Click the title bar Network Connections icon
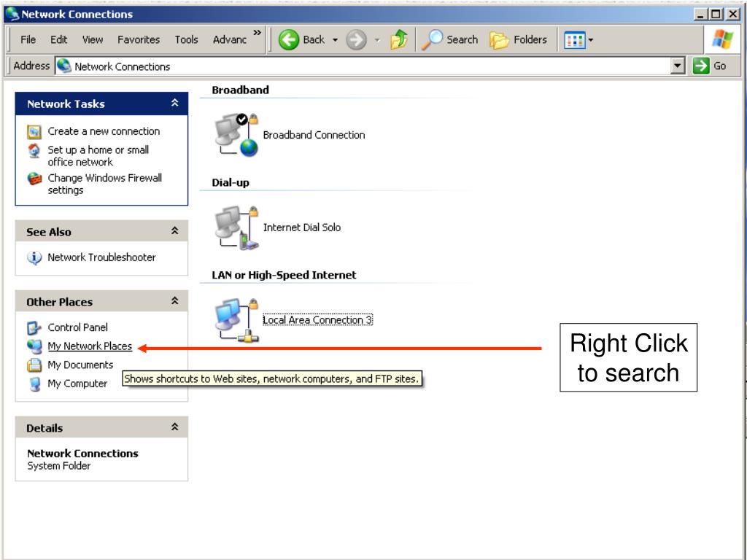This screenshot has width=747, height=560. coord(12,14)
